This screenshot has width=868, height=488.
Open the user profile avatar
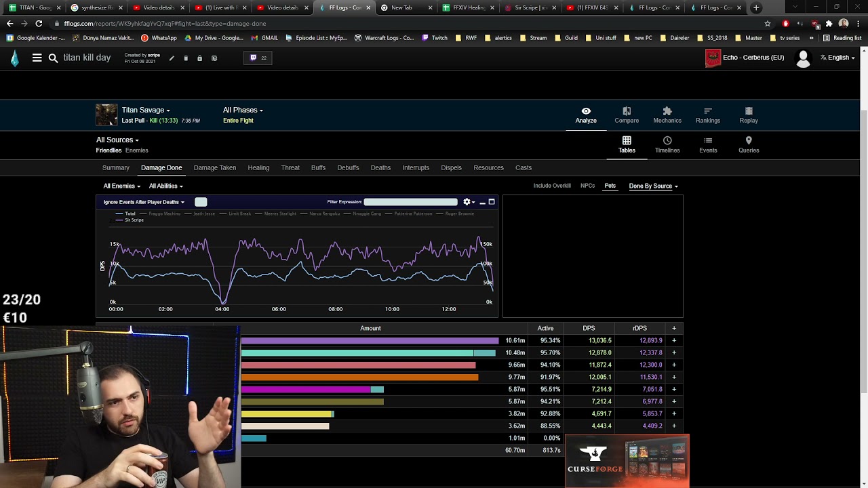pyautogui.click(x=803, y=58)
